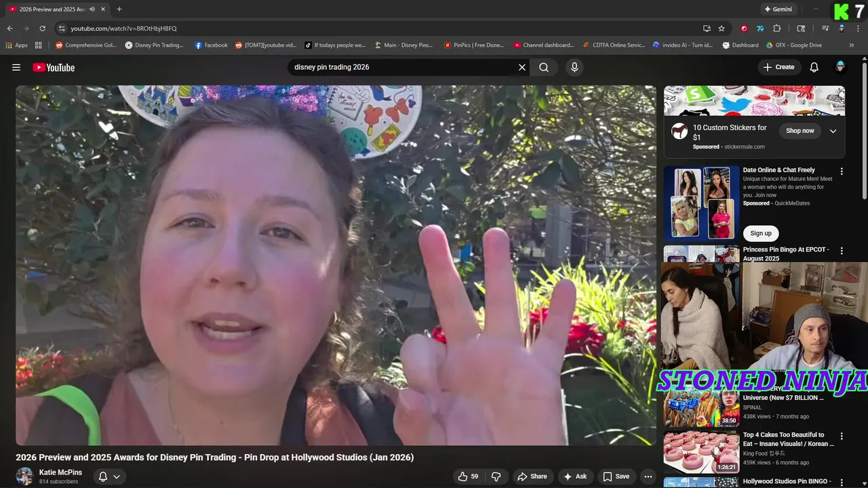This screenshot has width=868, height=488.
Task: Open more actions ellipsis under video
Action: pos(648,476)
